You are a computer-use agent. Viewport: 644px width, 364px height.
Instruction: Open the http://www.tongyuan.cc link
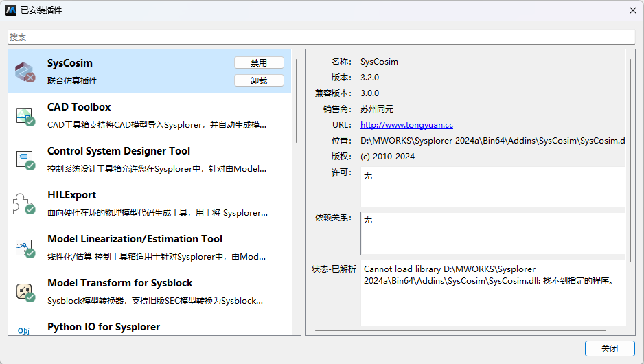point(406,125)
